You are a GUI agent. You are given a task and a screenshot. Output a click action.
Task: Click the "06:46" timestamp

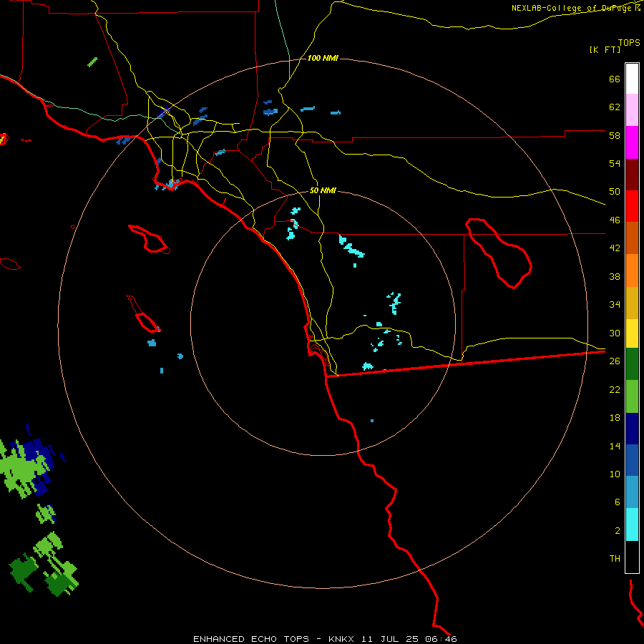pos(441,639)
